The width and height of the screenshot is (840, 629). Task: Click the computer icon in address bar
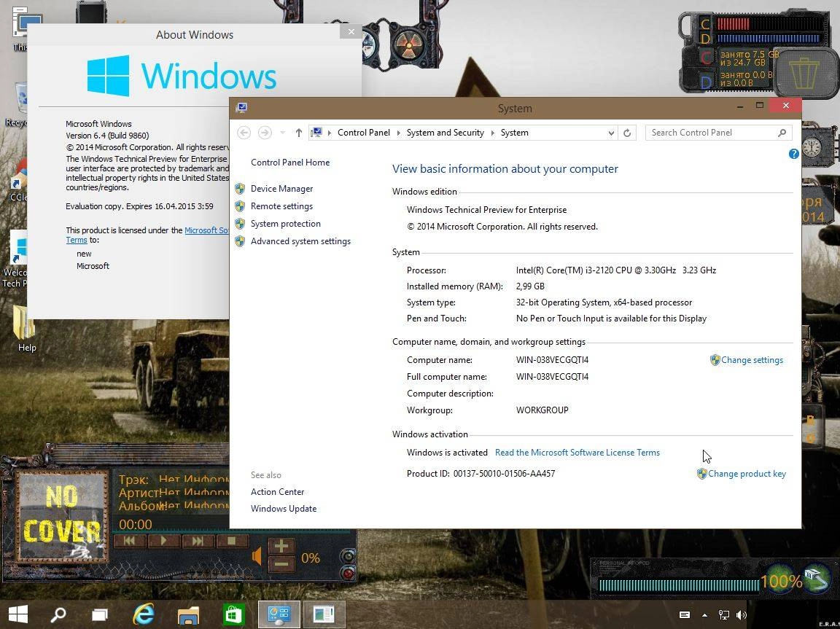(316, 132)
